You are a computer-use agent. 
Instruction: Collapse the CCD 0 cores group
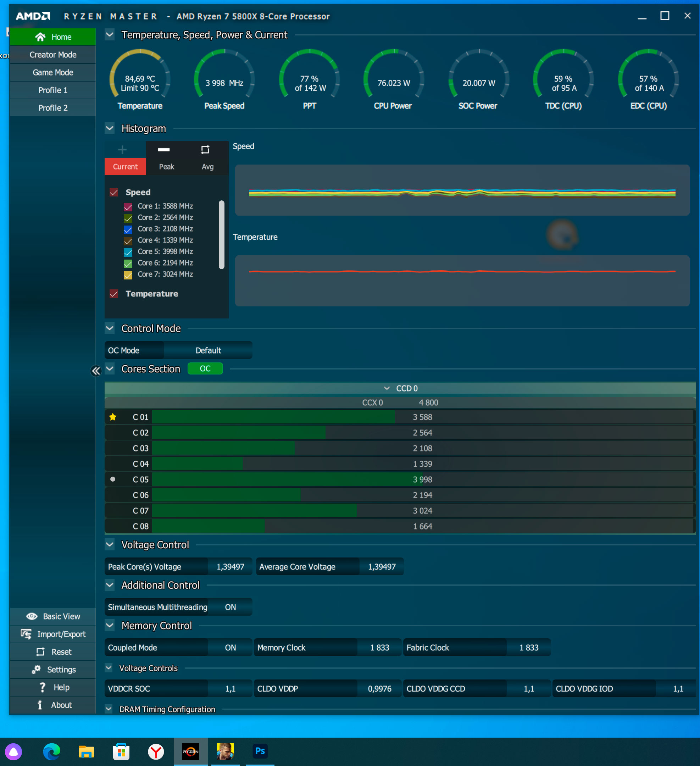click(387, 388)
